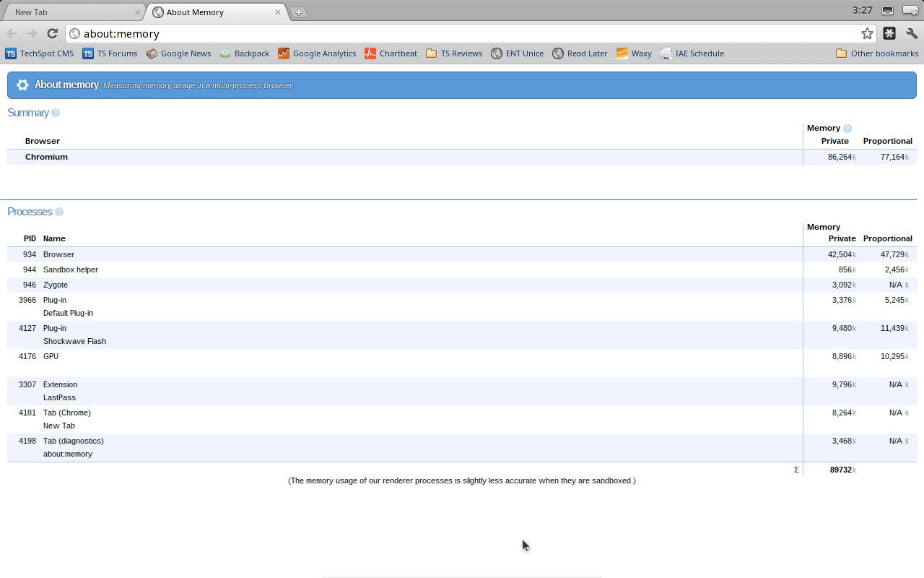Click the sandboxed accuracy note text
Viewport: 924px width, 578px height.
pos(462,480)
